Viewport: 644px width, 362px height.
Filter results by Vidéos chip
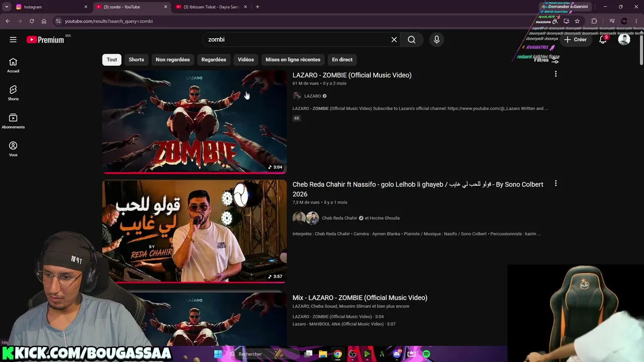246,59
